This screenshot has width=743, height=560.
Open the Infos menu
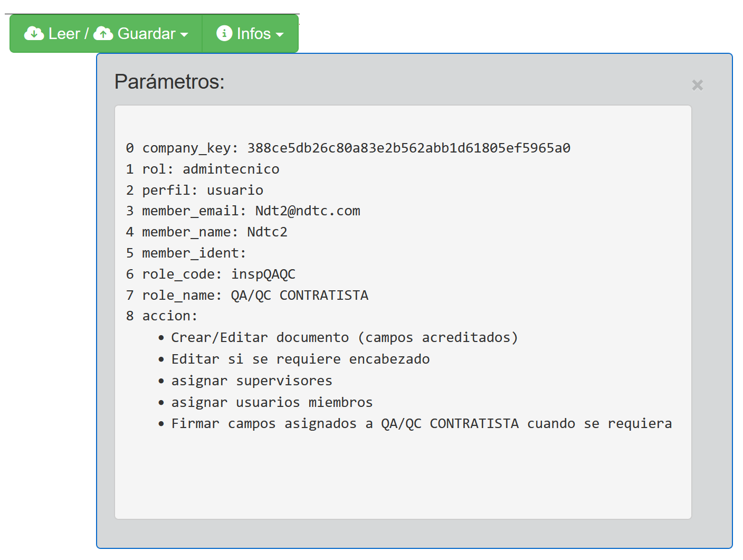[x=253, y=34]
